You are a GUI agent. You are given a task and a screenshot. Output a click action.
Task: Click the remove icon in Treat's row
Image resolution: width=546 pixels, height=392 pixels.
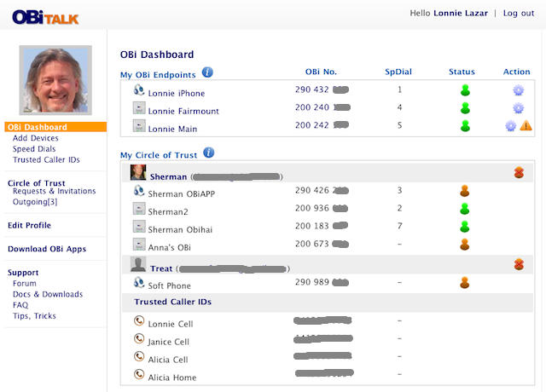click(x=519, y=265)
